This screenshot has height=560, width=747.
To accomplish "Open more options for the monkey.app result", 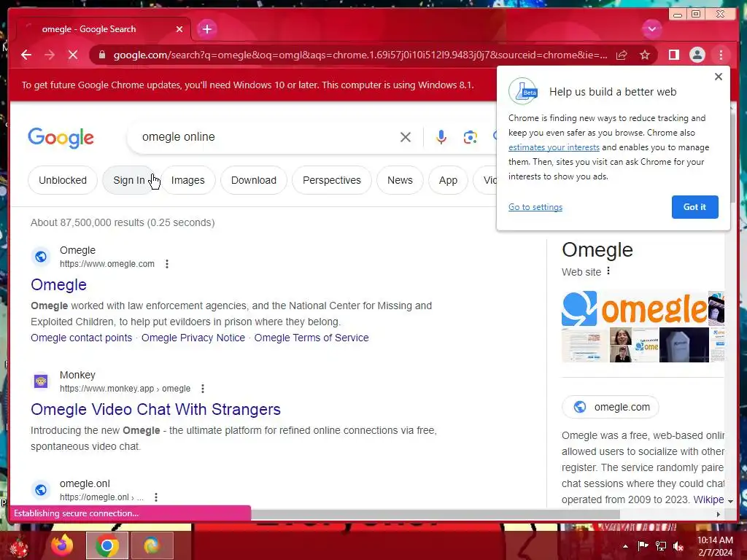I will (203, 389).
